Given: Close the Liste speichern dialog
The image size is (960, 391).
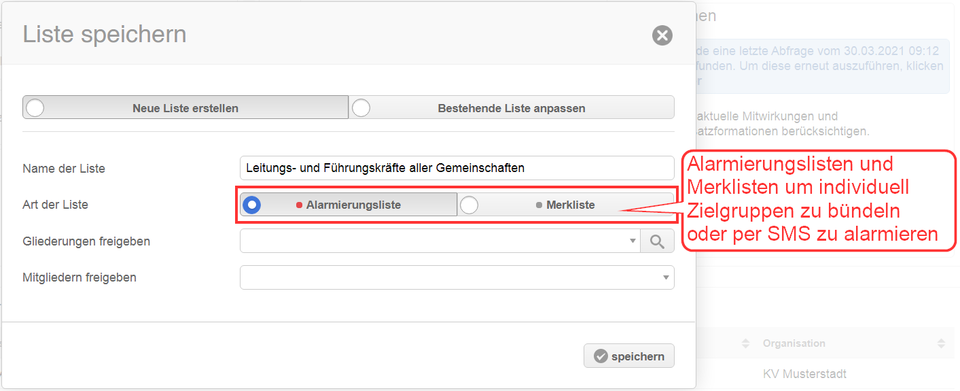Looking at the screenshot, I should pos(662,35).
